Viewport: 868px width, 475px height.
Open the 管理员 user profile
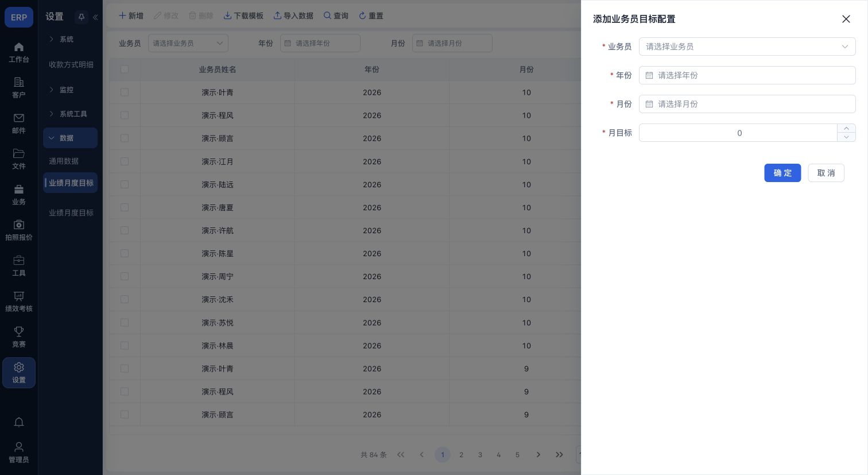[x=19, y=453]
